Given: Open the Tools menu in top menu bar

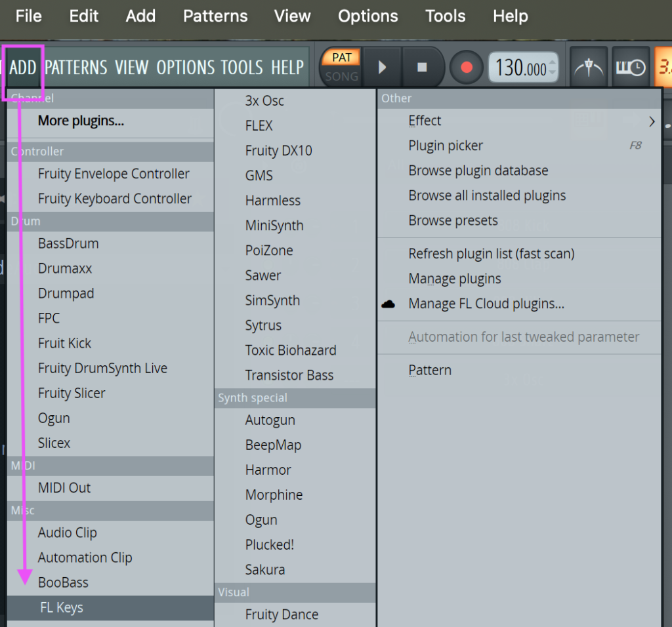Looking at the screenshot, I should tap(445, 16).
